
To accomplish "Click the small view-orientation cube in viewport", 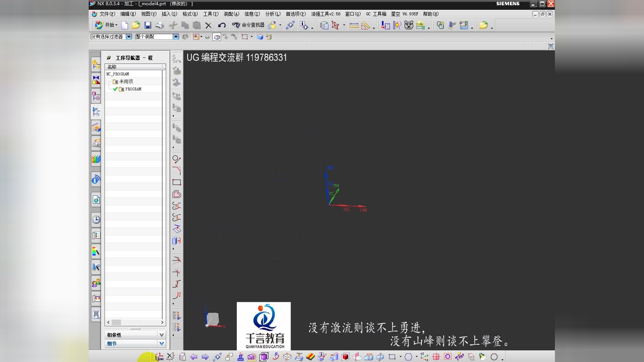I will [x=213, y=319].
